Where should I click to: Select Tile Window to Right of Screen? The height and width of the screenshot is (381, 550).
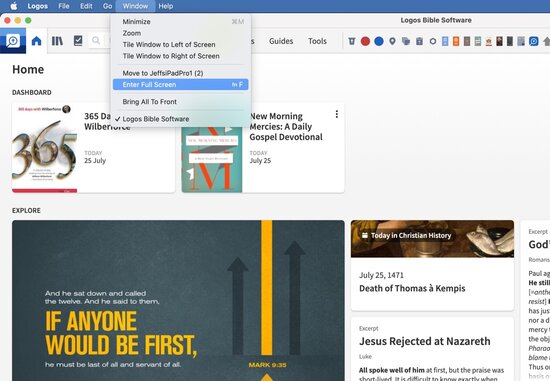(181, 56)
